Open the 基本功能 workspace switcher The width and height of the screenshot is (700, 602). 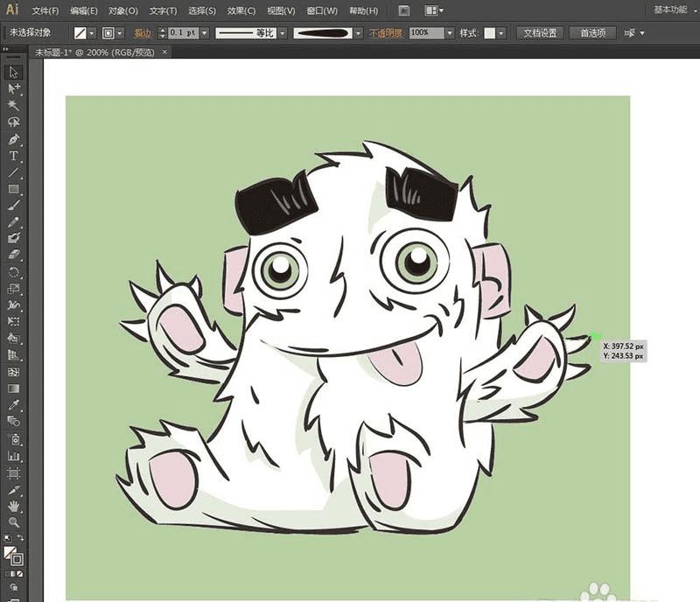point(675,10)
